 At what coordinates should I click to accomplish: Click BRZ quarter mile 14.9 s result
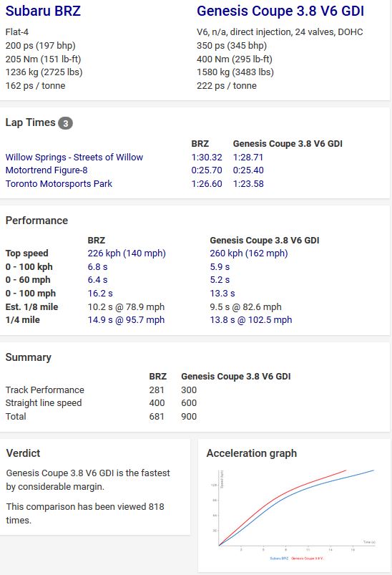point(126,320)
